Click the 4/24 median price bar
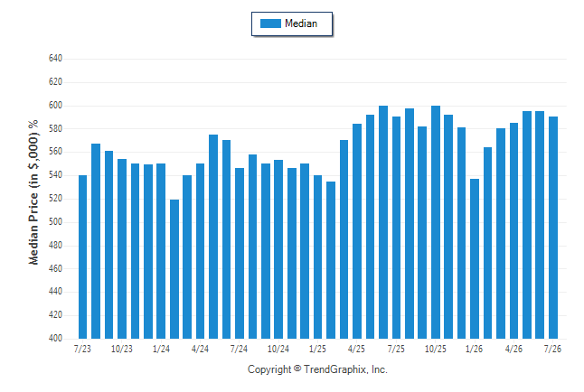Image resolution: width=584 pixels, height=392 pixels. coord(201,251)
